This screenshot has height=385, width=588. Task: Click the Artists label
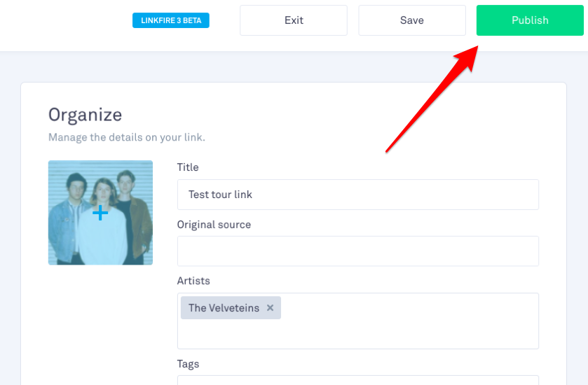click(x=193, y=281)
